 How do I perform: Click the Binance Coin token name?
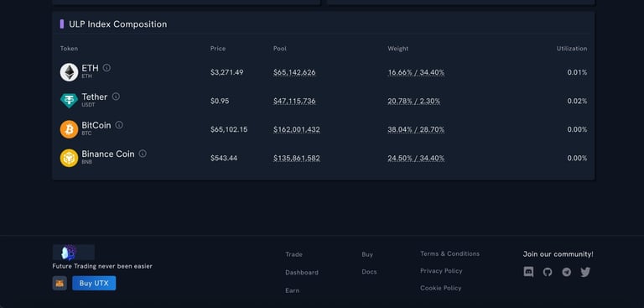pyautogui.click(x=108, y=154)
